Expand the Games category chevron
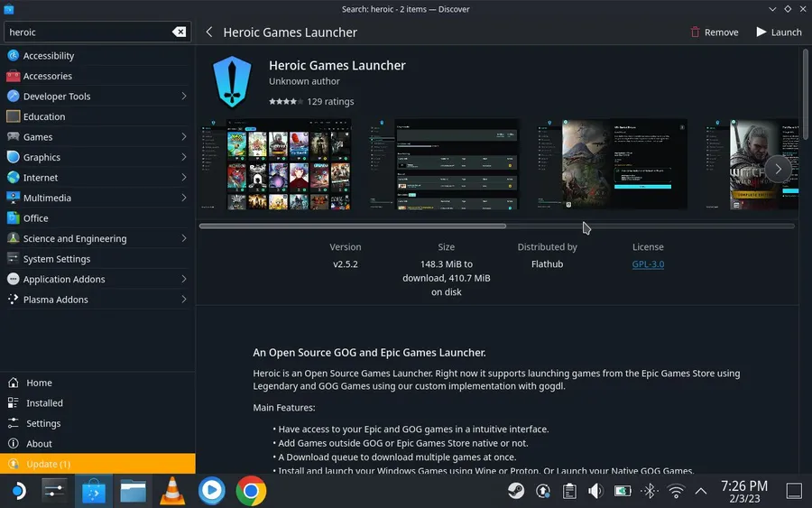 (x=184, y=137)
